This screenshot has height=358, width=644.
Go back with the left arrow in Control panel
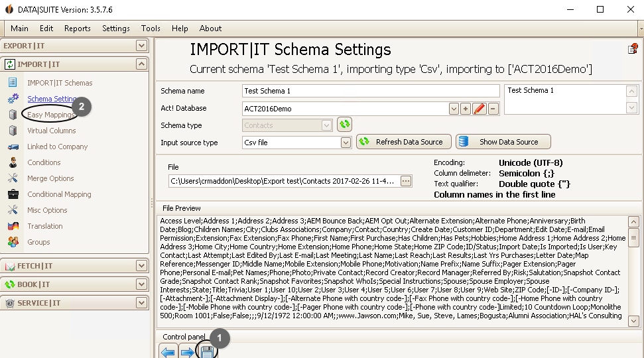coord(168,352)
